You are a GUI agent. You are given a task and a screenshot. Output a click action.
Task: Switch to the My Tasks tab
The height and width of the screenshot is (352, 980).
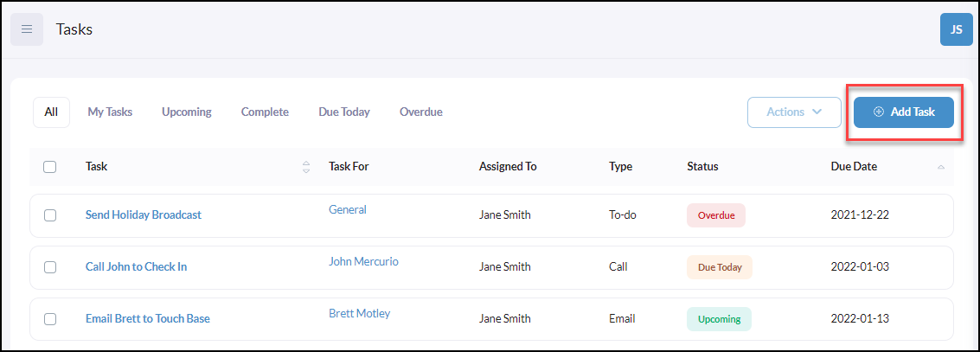click(110, 112)
